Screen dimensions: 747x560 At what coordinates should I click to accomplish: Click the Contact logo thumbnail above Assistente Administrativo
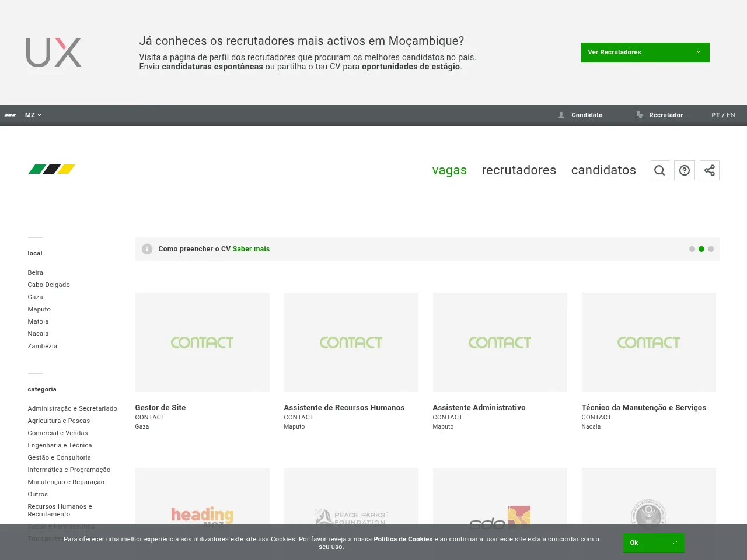click(x=500, y=342)
